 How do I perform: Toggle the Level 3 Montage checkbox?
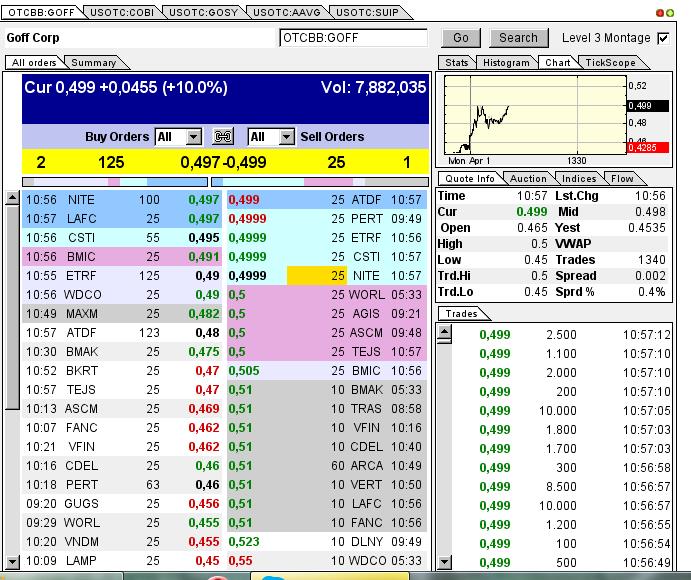pyautogui.click(x=663, y=38)
